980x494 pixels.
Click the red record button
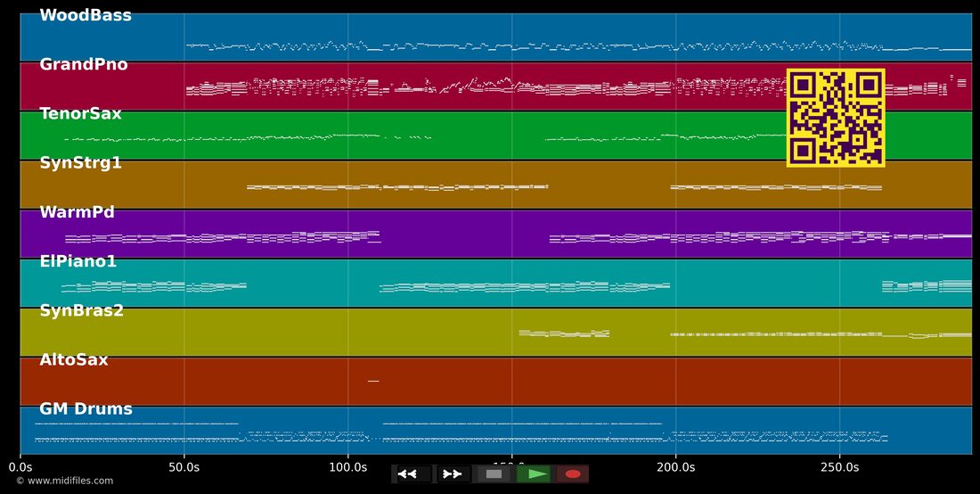[x=573, y=474]
